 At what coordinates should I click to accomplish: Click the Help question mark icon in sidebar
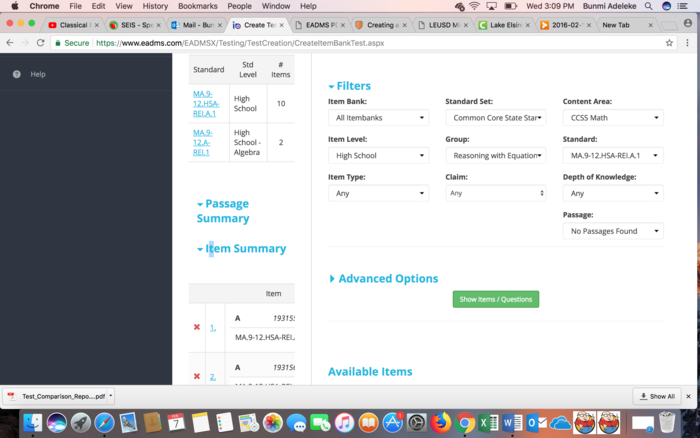[16, 74]
